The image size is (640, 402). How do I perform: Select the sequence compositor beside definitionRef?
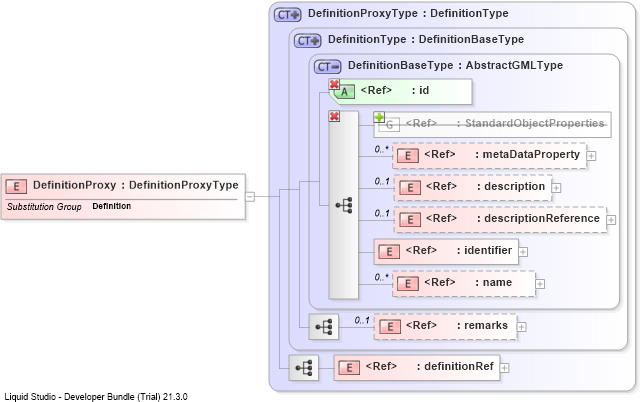[x=304, y=368]
